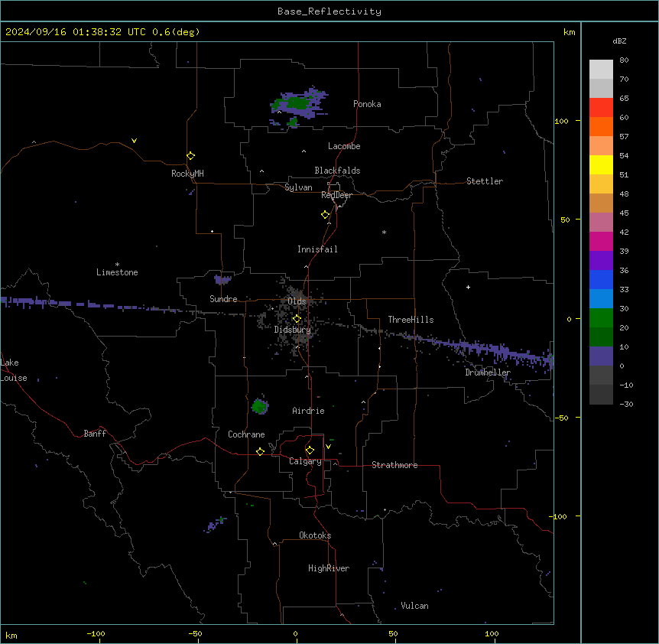Click the Sundre label
The image size is (659, 644).
[223, 299]
